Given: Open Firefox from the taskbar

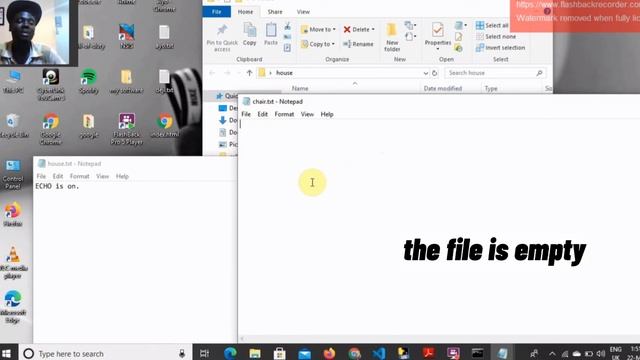Looking at the screenshot, I should point(329,353).
